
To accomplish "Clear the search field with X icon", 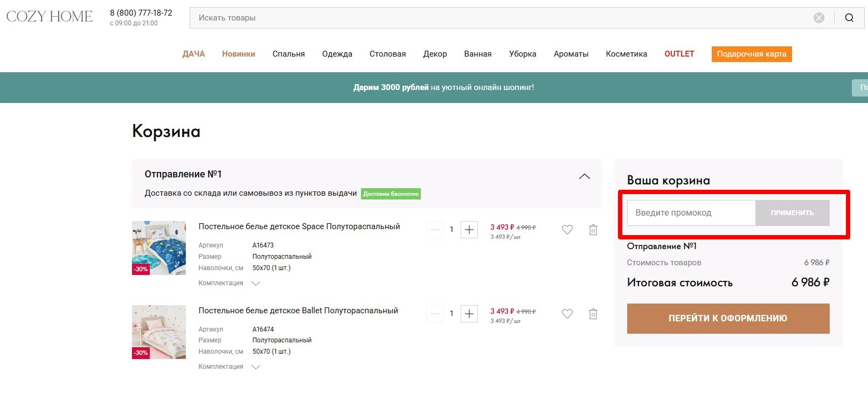I will point(819,18).
